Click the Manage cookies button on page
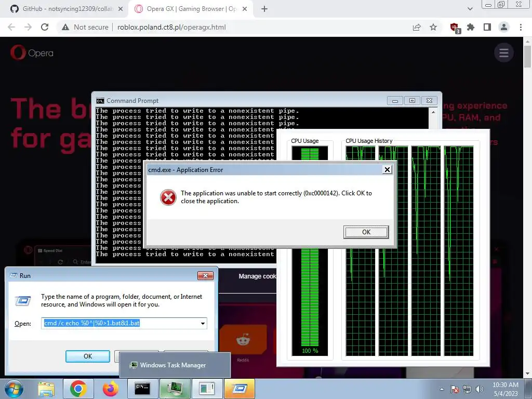Image resolution: width=532 pixels, height=399 pixels. point(257,276)
